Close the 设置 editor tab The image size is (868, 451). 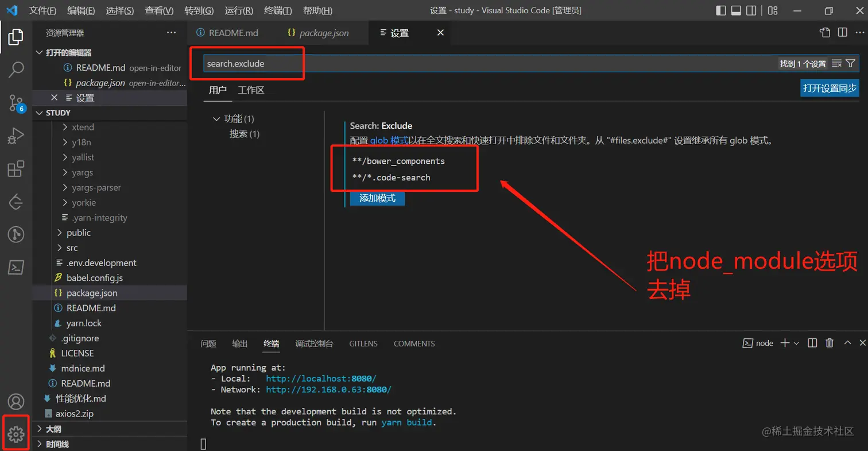pos(440,33)
